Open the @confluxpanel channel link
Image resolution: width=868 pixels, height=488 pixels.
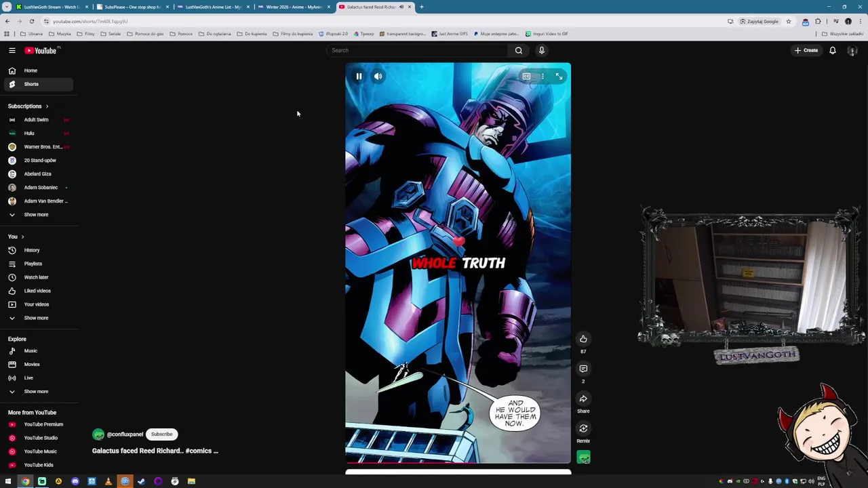click(x=125, y=434)
